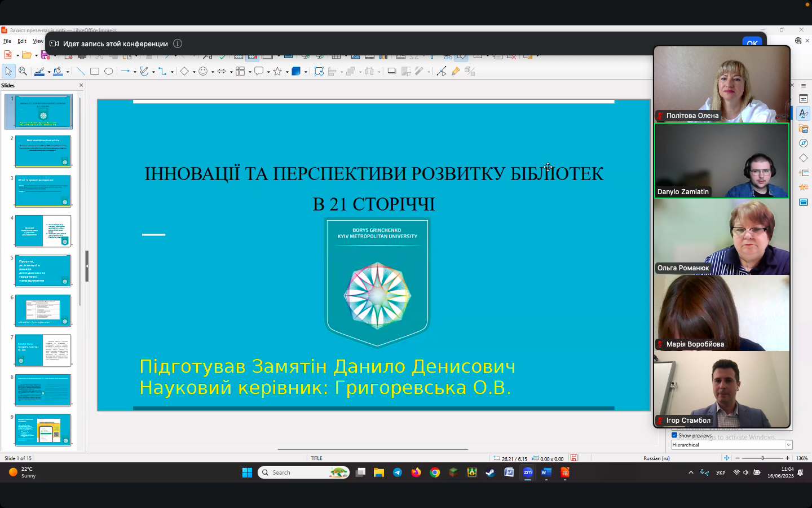The image size is (812, 508).
Task: Uncheck the Show previews checkbox
Action: [x=674, y=435]
